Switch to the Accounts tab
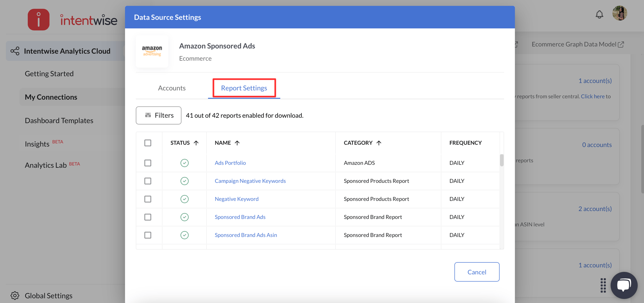 [172, 88]
